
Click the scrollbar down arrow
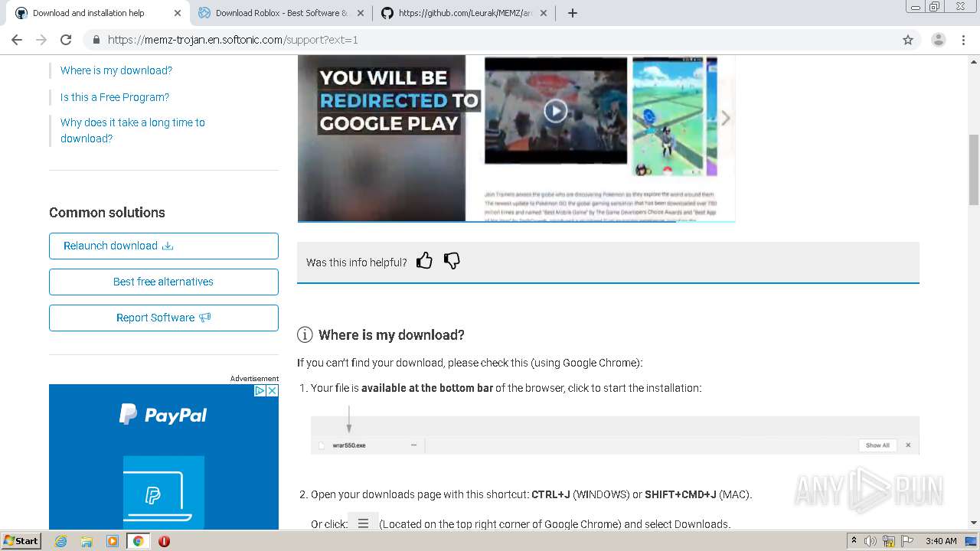973,523
